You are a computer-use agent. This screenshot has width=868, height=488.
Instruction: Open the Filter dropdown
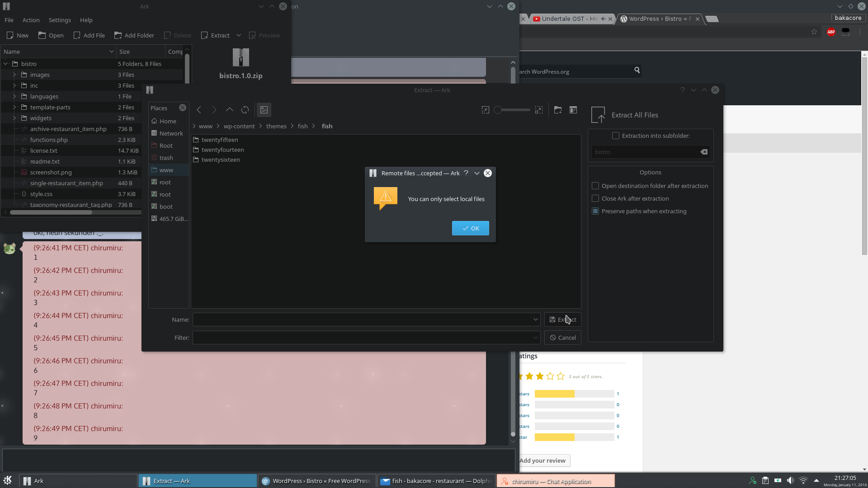(x=536, y=338)
